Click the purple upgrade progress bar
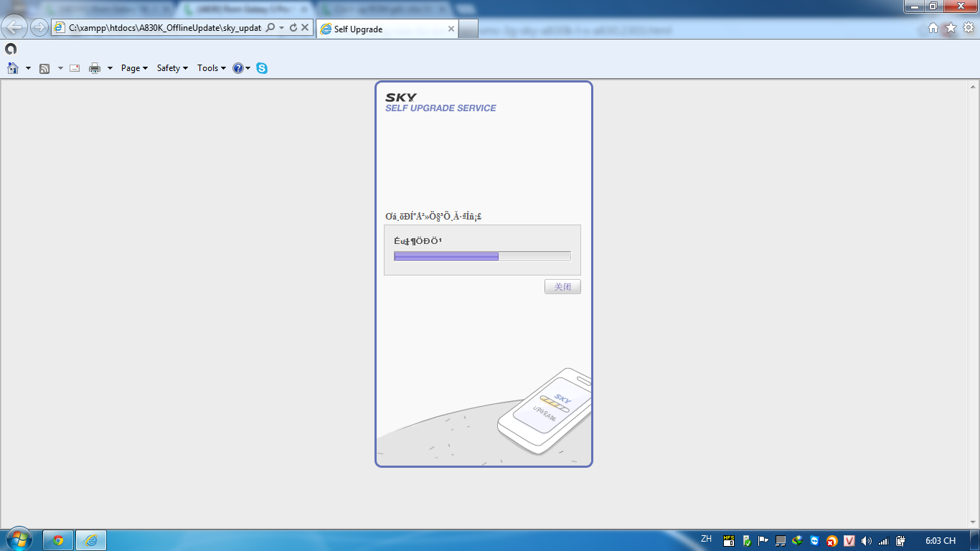 click(482, 256)
